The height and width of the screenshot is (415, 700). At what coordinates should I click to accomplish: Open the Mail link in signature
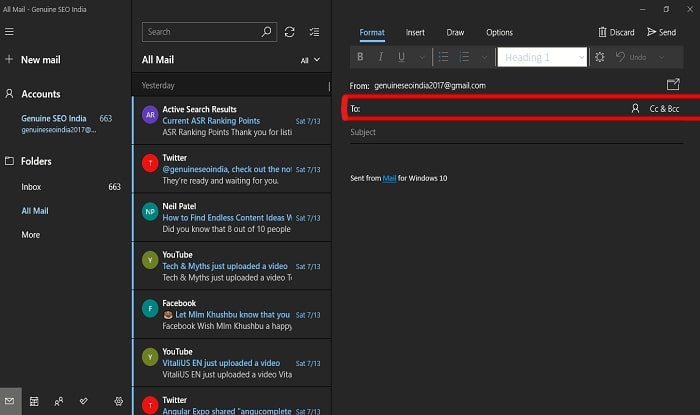[x=389, y=178]
